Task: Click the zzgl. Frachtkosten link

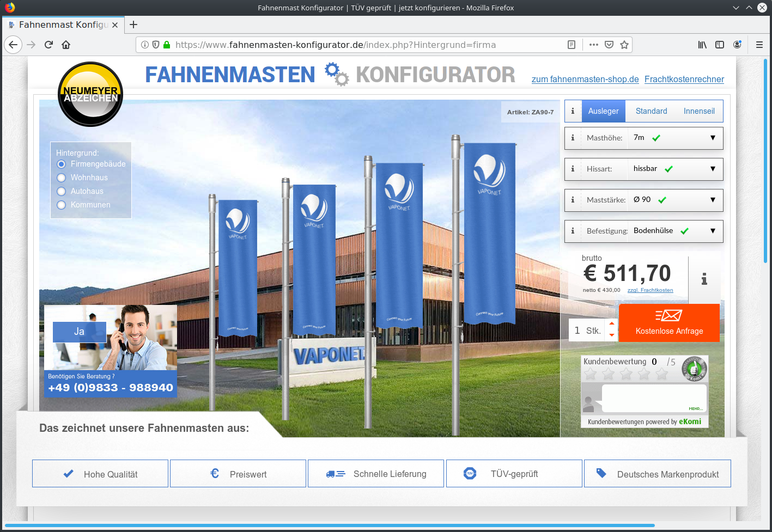Action: point(650,290)
